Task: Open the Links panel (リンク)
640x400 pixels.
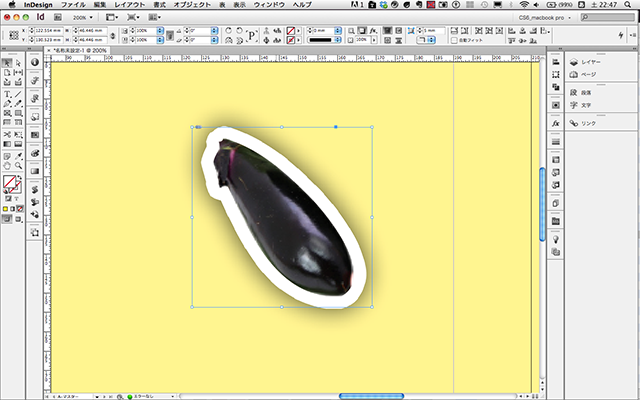Action: (587, 123)
